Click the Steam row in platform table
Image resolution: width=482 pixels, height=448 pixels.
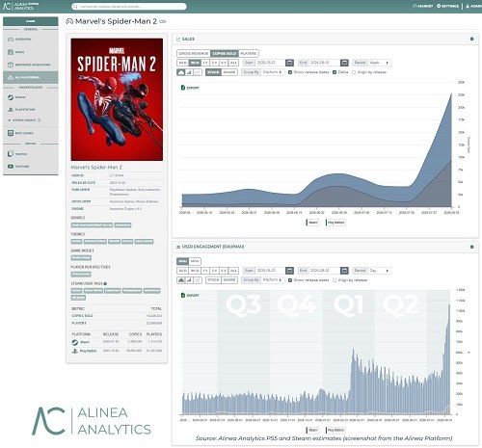click(117, 342)
